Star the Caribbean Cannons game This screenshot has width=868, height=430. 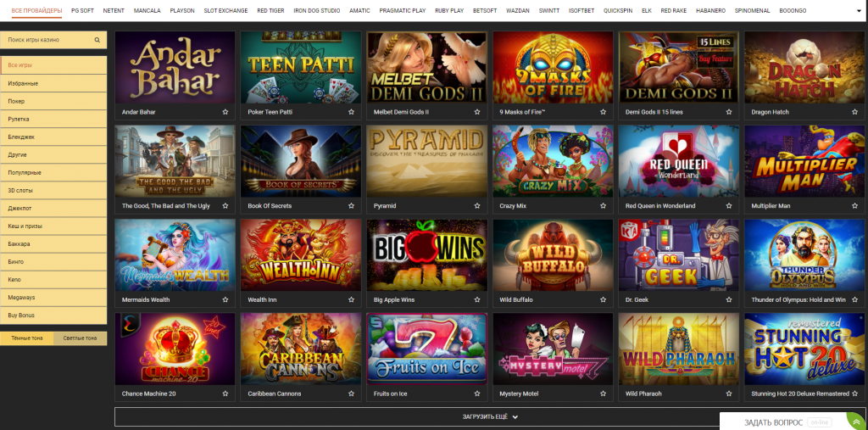click(x=351, y=394)
